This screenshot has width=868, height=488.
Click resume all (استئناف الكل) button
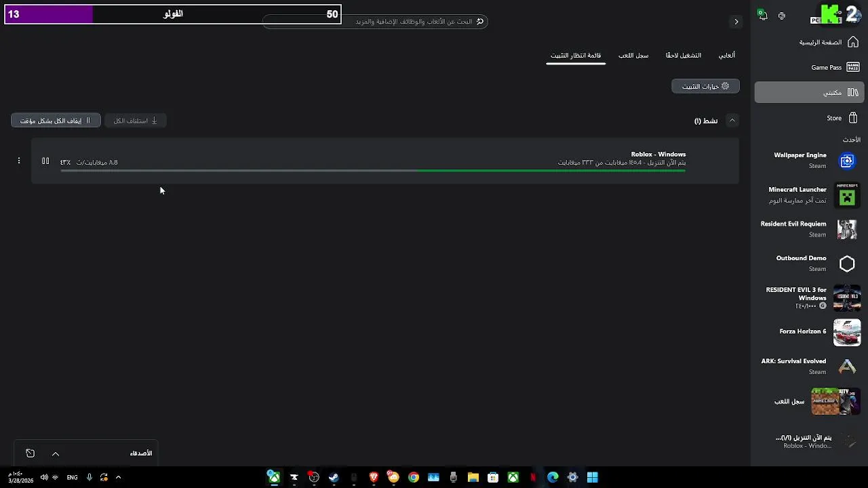135,121
